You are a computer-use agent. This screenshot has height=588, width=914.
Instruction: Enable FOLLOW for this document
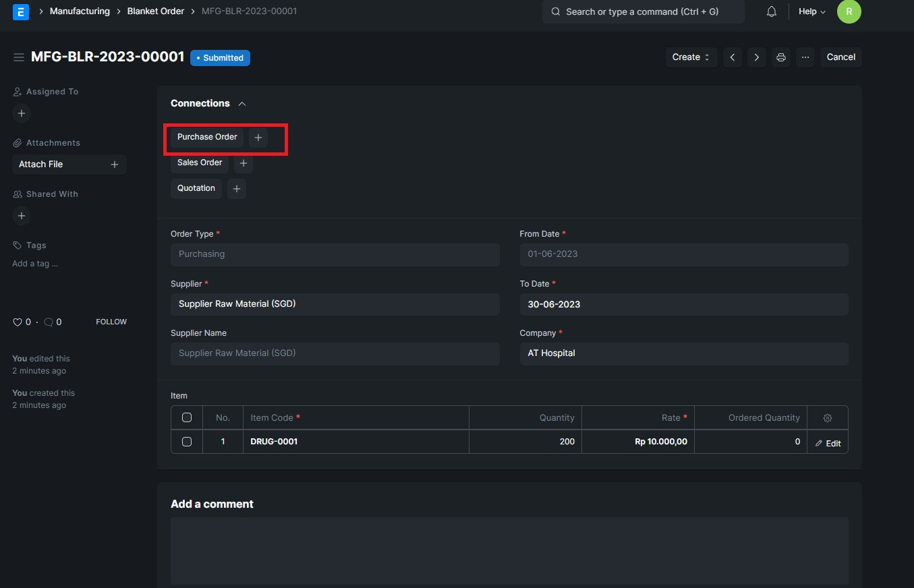click(111, 322)
